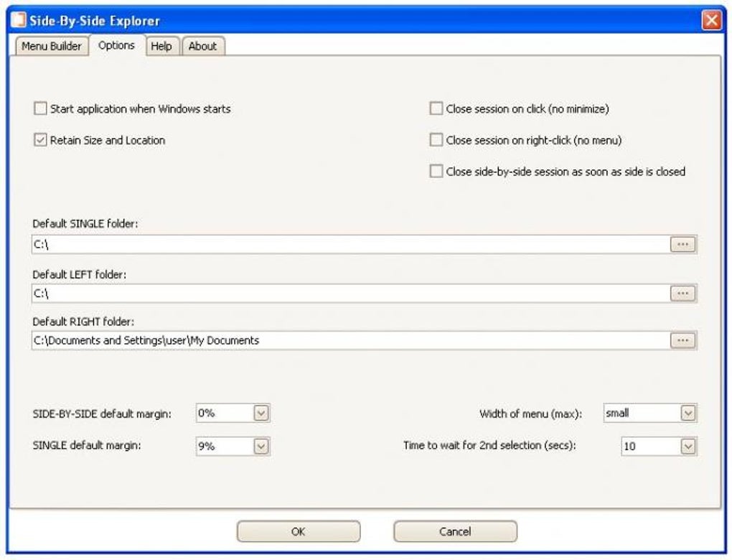Open the Width of menu dropdown

pos(688,414)
